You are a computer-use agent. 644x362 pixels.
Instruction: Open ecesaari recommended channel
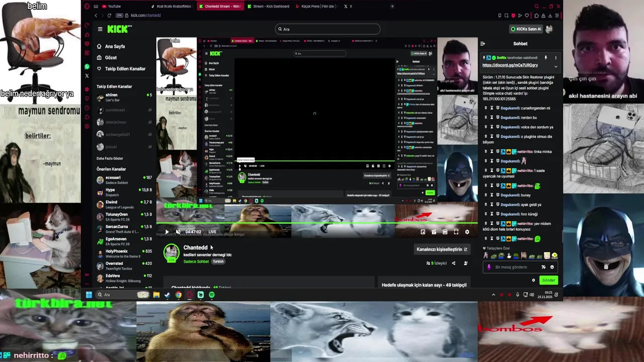(x=124, y=179)
